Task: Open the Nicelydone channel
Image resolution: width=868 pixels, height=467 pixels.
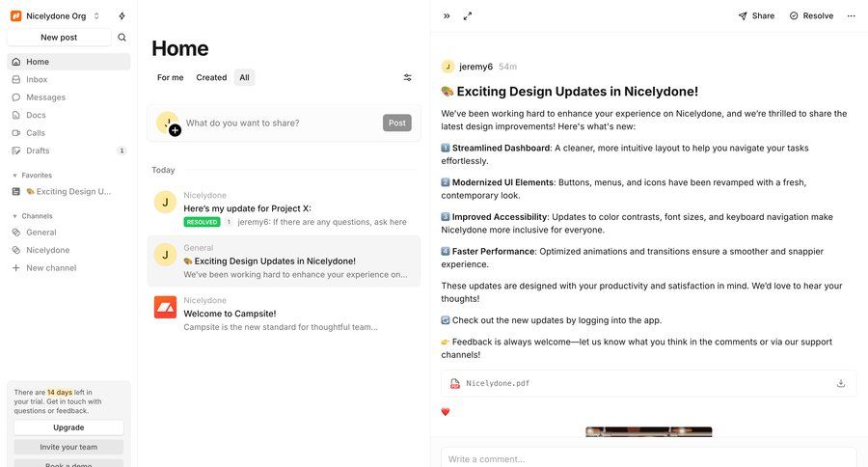Action: click(68, 250)
